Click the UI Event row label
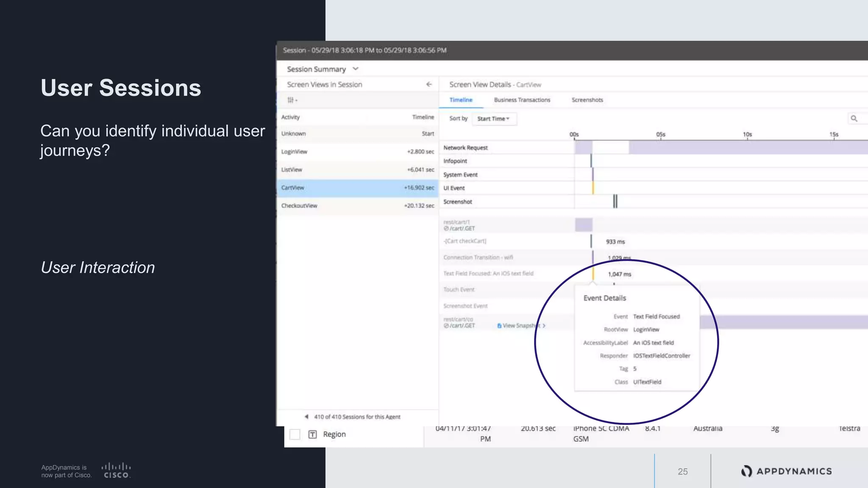Viewport: 868px width, 488px height. pos(454,188)
